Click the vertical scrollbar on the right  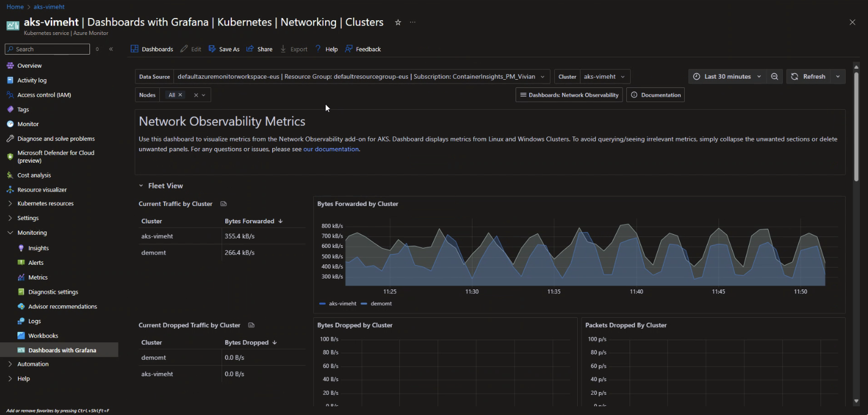click(856, 126)
